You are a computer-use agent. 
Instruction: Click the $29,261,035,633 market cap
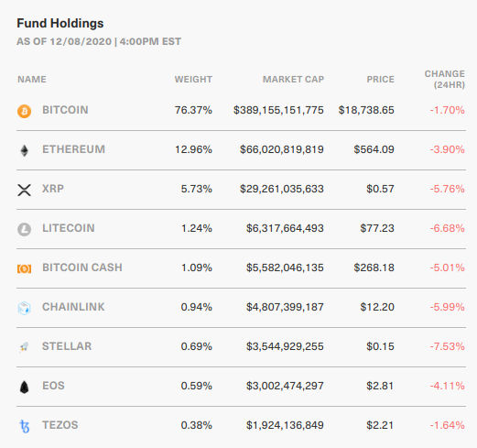282,189
